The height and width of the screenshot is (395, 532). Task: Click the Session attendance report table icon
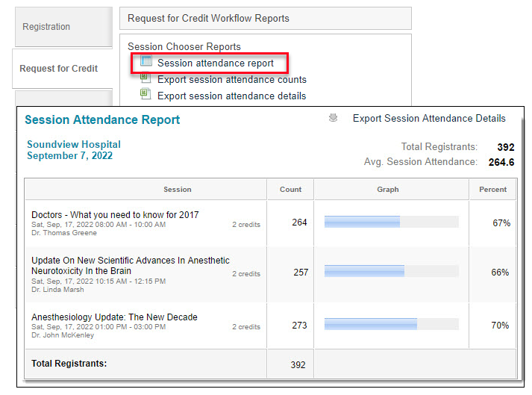146,61
